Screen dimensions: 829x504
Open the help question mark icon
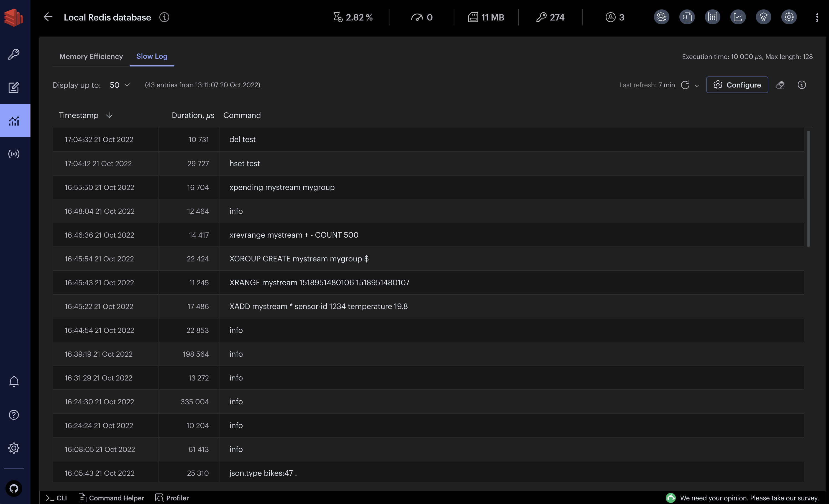(x=14, y=415)
